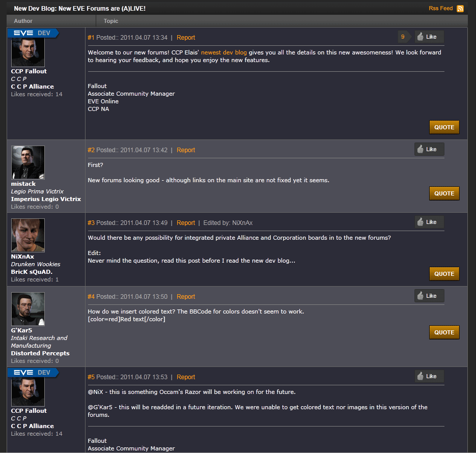Viewport: 476px width, 453px height.
Task: Click the like count 9 on post #1
Action: (x=403, y=37)
